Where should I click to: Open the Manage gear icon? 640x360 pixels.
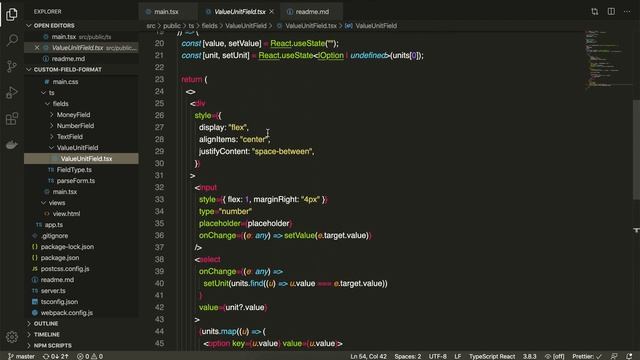coord(12,337)
